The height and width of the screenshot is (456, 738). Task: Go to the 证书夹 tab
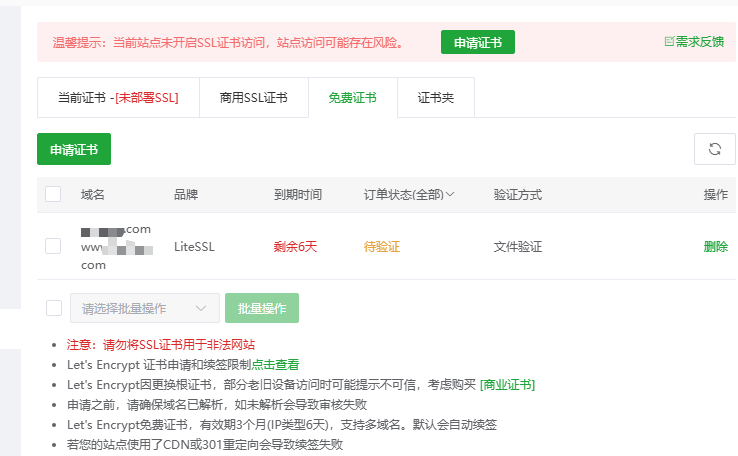435,98
